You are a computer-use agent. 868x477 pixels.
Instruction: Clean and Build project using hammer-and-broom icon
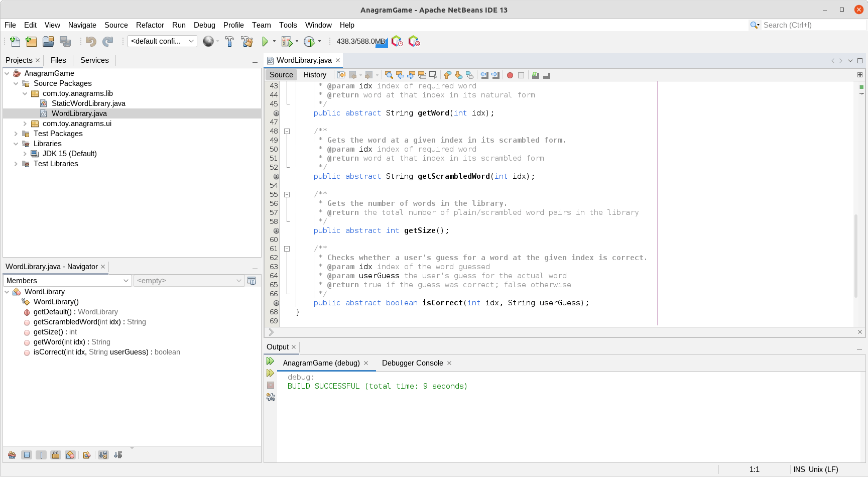coord(247,41)
